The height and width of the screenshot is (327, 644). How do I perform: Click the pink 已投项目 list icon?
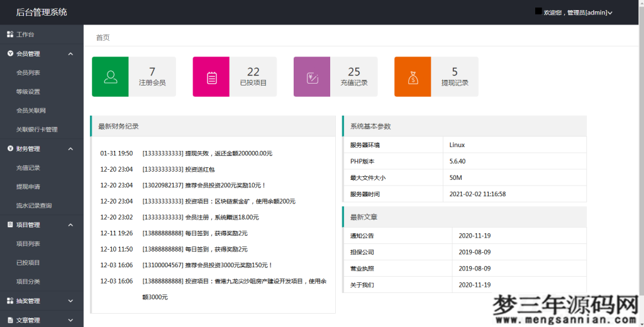tap(211, 77)
